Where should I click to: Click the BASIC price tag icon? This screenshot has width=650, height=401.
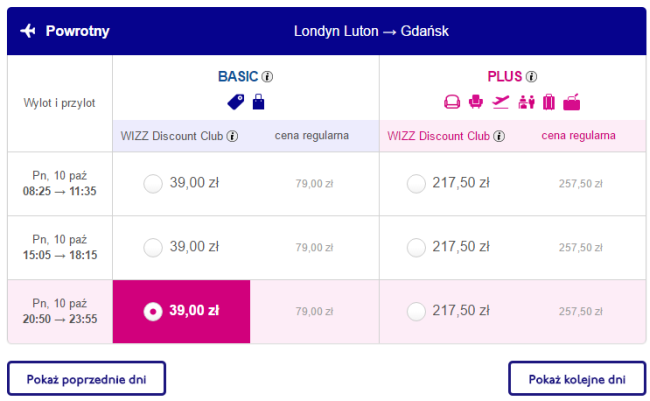(x=236, y=102)
